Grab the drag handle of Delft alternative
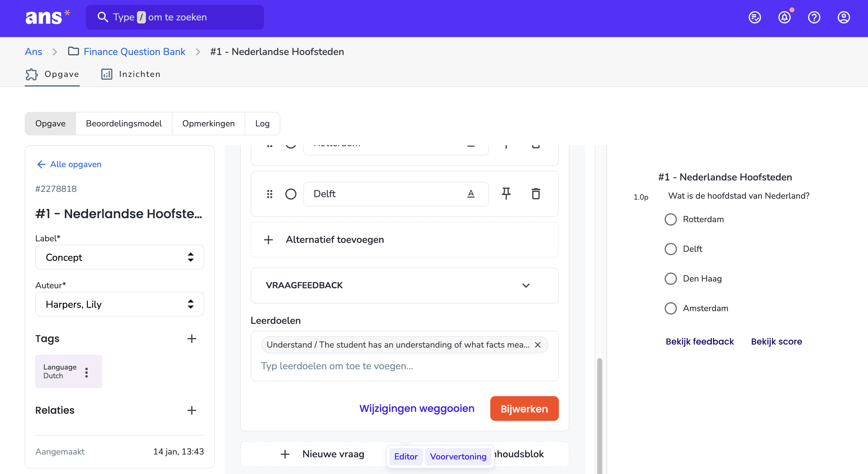The height and width of the screenshot is (474, 868). [x=270, y=194]
